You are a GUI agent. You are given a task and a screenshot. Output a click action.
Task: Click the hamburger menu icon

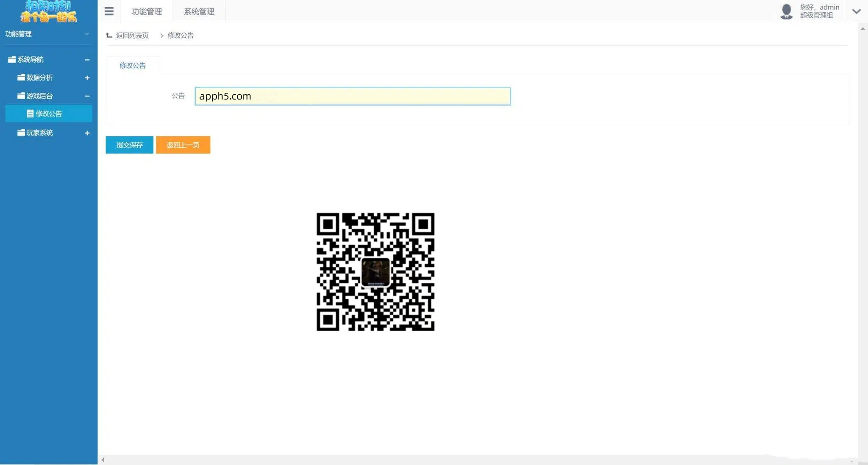tap(109, 11)
